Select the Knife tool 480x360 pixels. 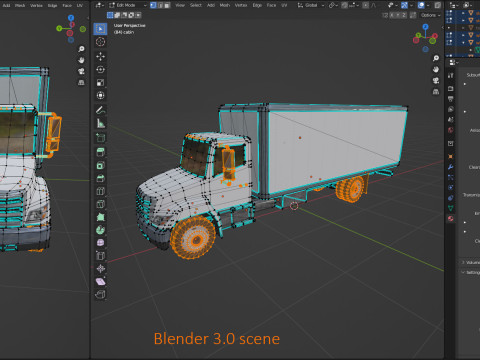(100, 204)
